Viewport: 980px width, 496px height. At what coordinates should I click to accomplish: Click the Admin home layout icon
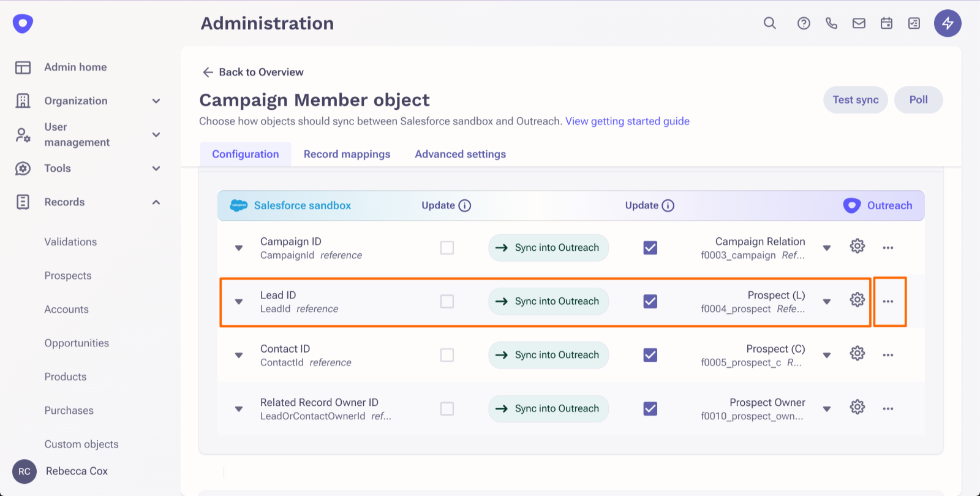[23, 67]
